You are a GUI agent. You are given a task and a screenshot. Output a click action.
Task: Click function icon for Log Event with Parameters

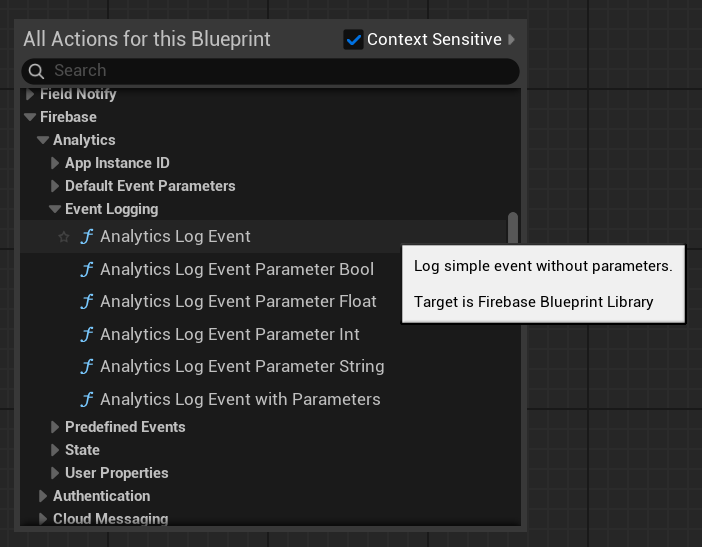click(87, 399)
